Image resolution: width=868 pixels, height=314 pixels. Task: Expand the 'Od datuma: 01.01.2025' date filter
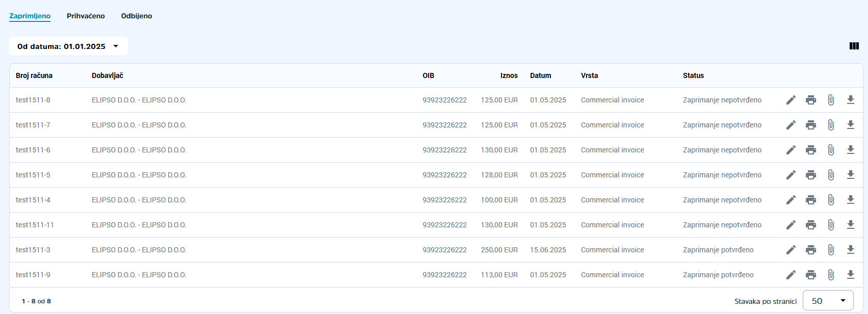(68, 46)
